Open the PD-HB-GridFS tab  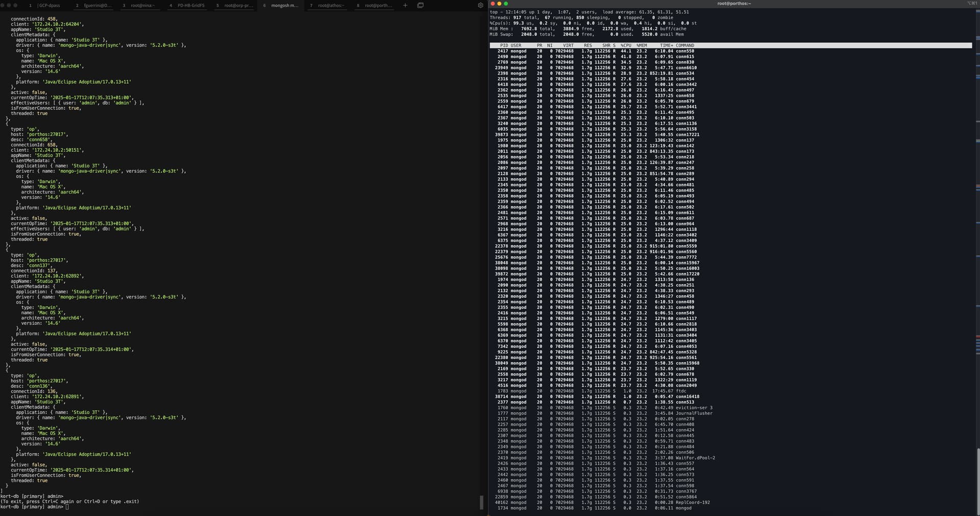(x=190, y=5)
